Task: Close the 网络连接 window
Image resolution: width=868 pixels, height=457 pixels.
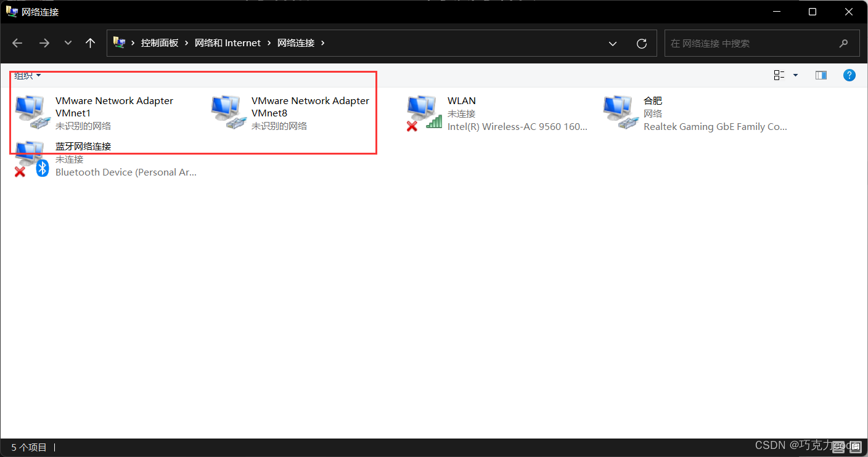Action: point(849,12)
